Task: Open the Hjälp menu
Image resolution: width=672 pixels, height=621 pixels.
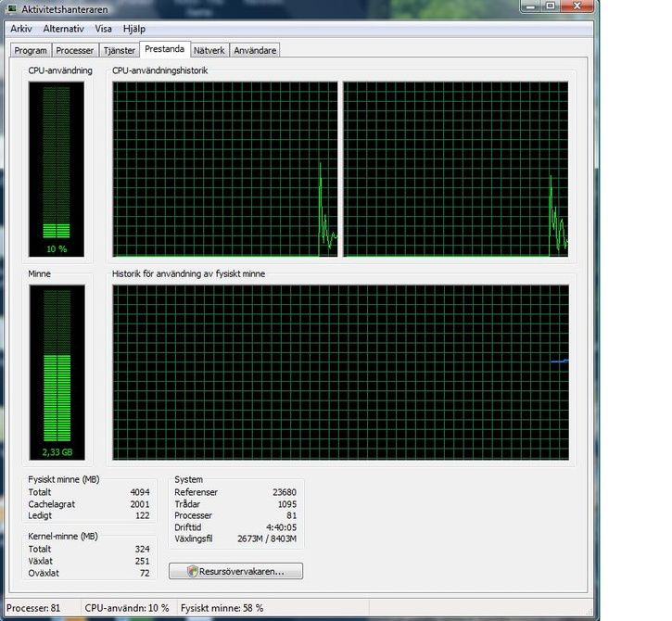Action: tap(133, 29)
